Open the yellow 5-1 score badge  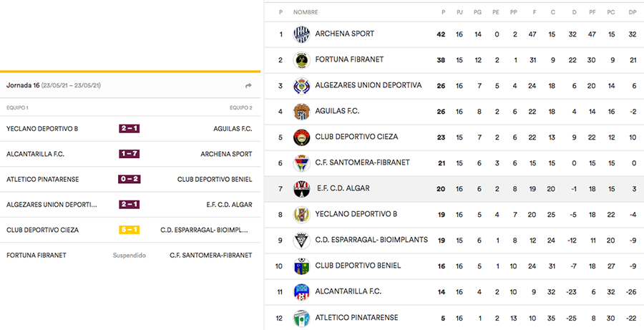point(130,230)
